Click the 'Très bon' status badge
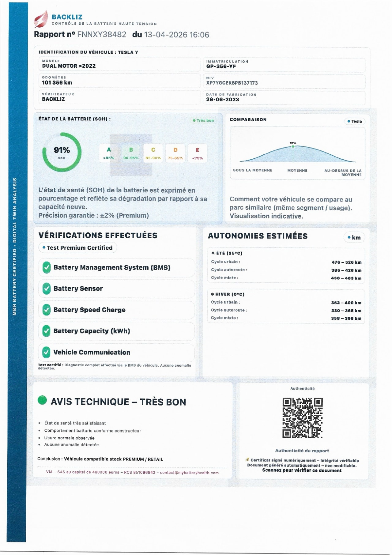The width and height of the screenshot is (392, 555). pos(203,120)
